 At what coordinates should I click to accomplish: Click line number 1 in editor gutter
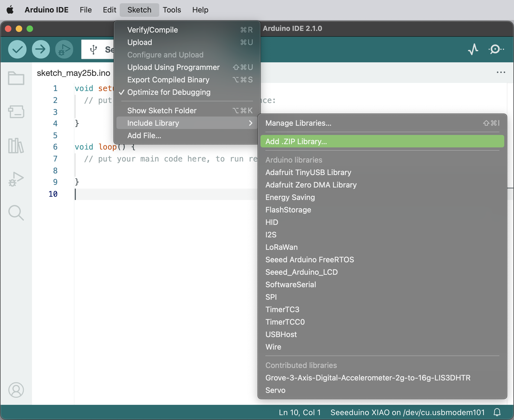(55, 88)
